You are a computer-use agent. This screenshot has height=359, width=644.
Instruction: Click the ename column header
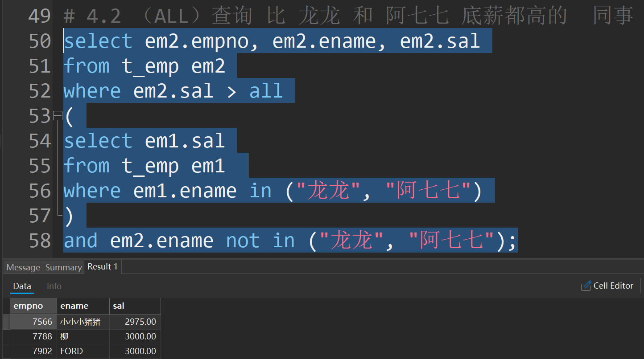click(x=83, y=306)
